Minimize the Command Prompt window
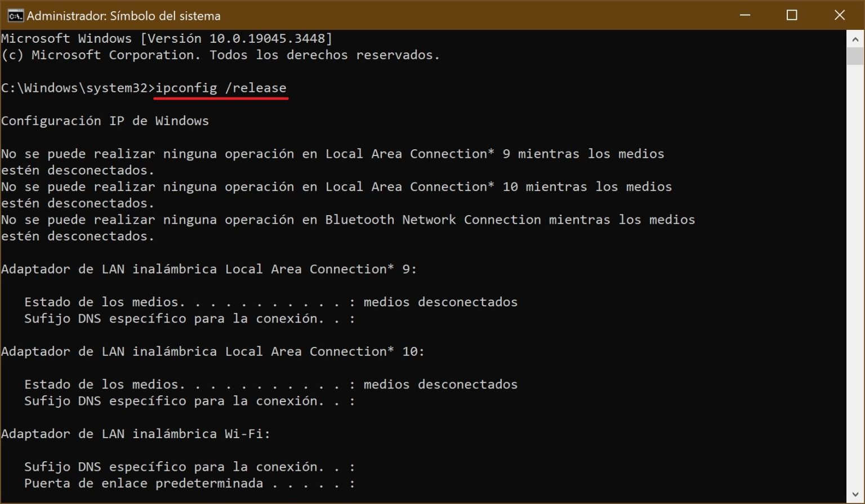The height and width of the screenshot is (504, 865). (x=745, y=16)
